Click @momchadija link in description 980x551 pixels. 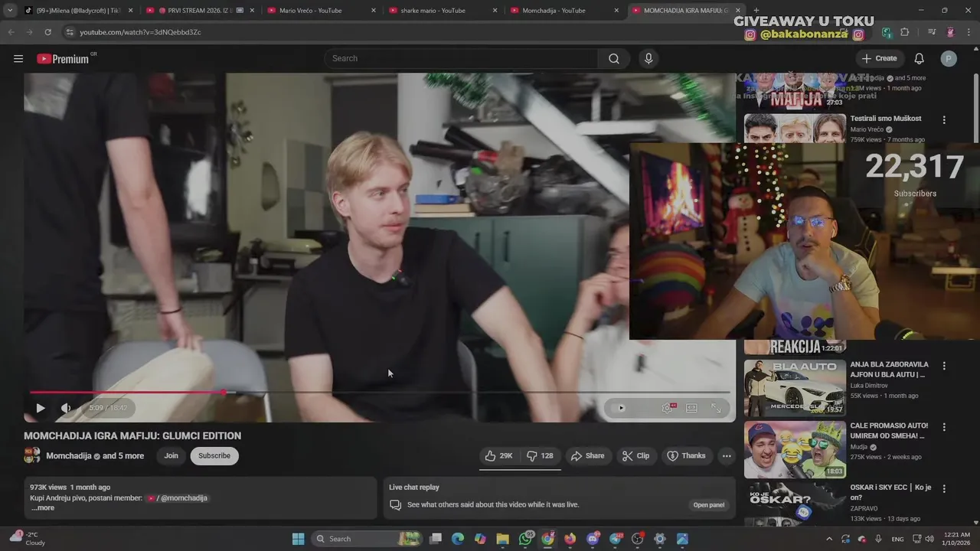point(184,497)
